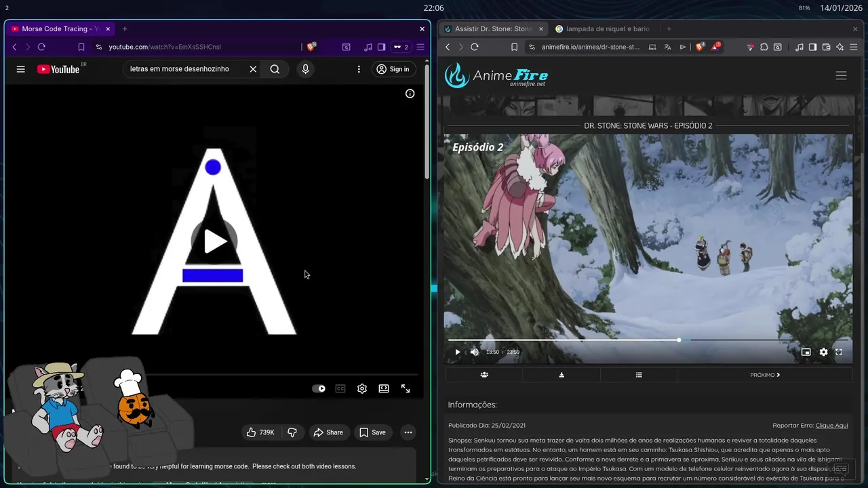Like the video with 739K likes

coord(260,432)
